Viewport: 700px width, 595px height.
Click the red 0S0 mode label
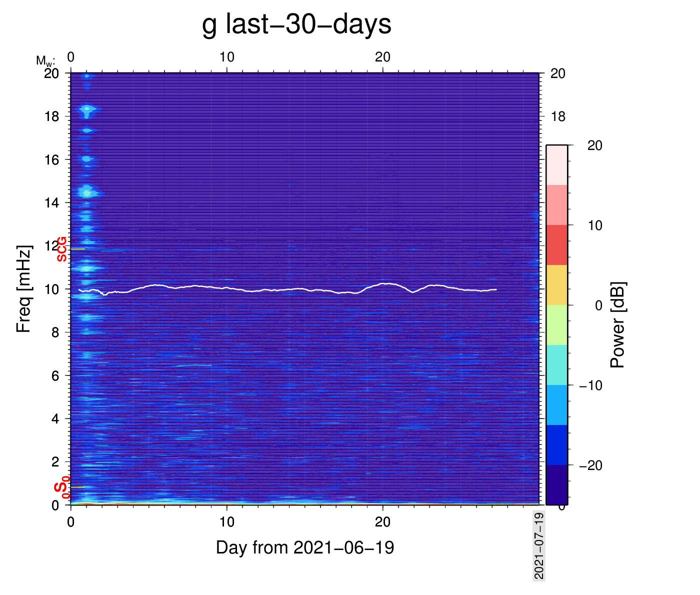click(62, 487)
